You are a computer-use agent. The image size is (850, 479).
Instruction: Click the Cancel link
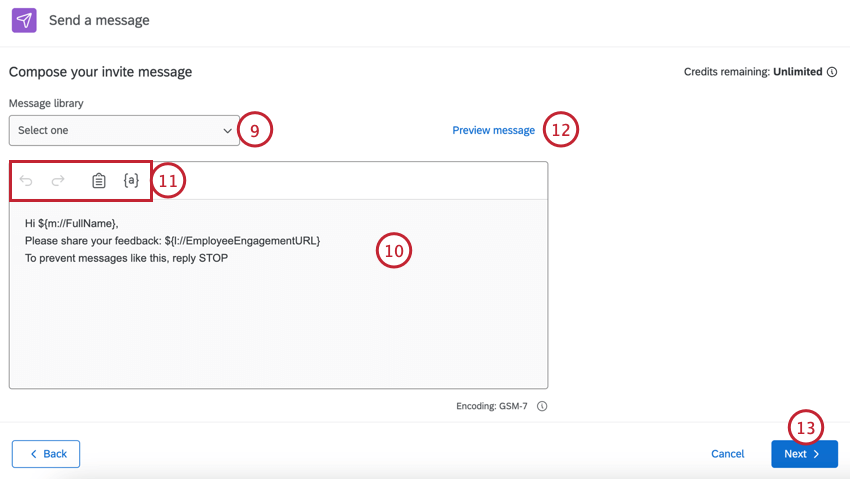[727, 454]
